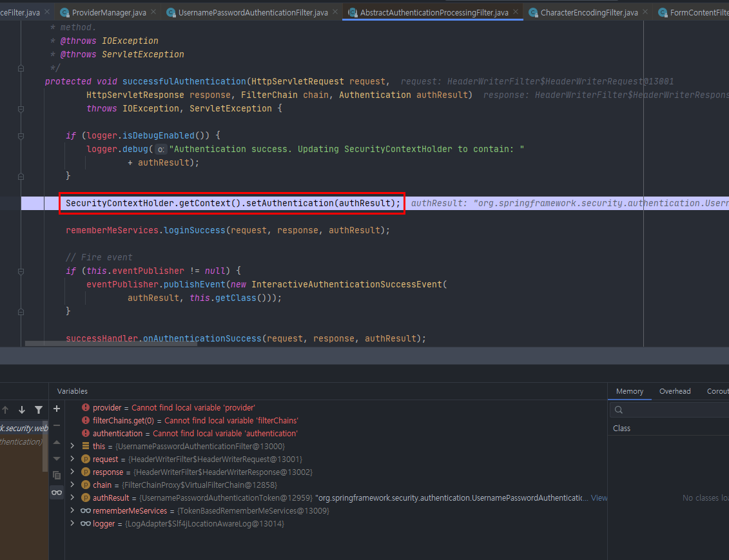The width and height of the screenshot is (729, 560).
Task: Select the 'provider' watch error row
Action: tap(336, 407)
